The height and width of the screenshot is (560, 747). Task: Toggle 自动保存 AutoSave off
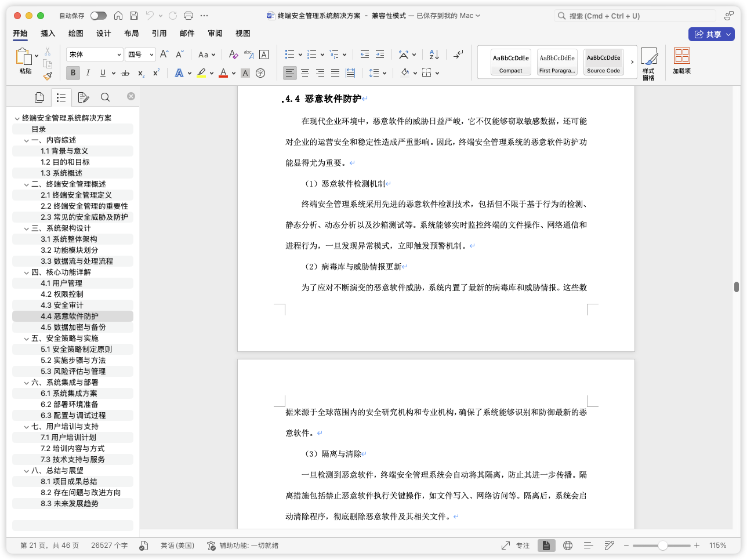tap(99, 16)
